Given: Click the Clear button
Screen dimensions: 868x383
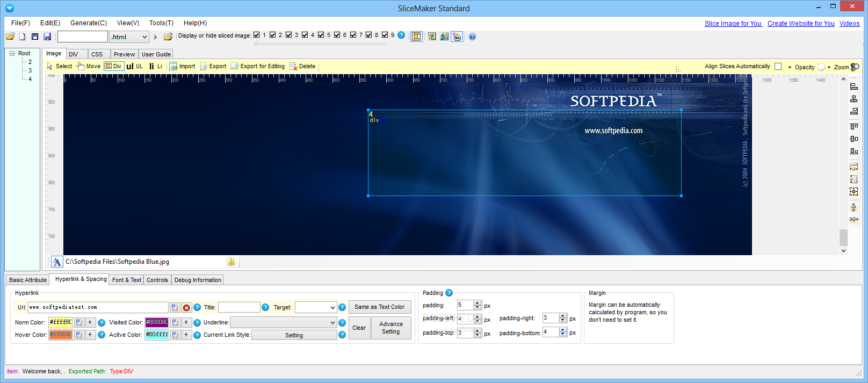Looking at the screenshot, I should point(359,328).
